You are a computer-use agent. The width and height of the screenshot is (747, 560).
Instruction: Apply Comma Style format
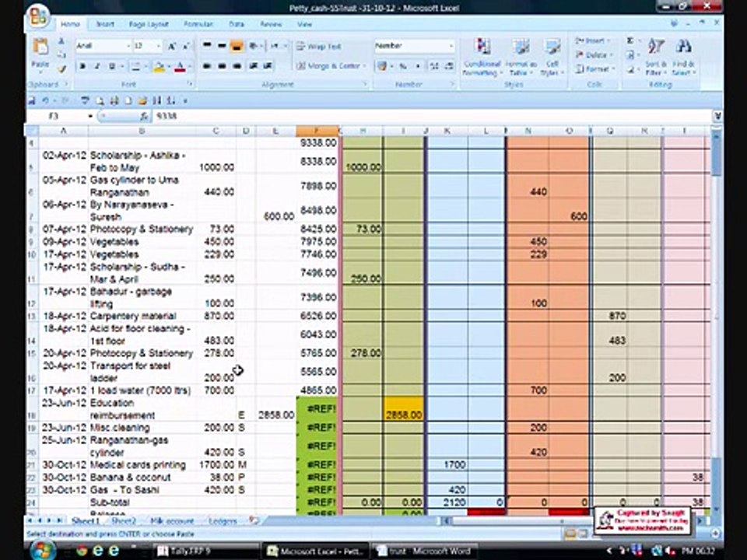click(418, 66)
